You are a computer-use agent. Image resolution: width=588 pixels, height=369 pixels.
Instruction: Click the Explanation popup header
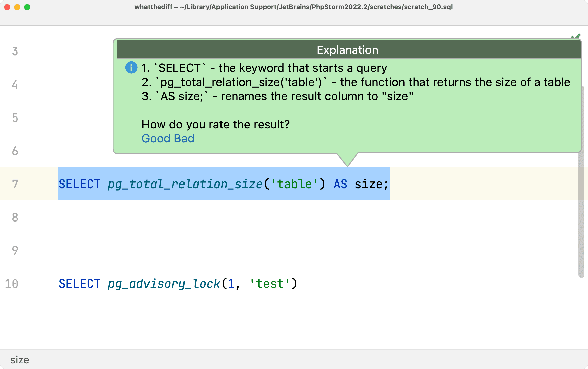tap(347, 50)
